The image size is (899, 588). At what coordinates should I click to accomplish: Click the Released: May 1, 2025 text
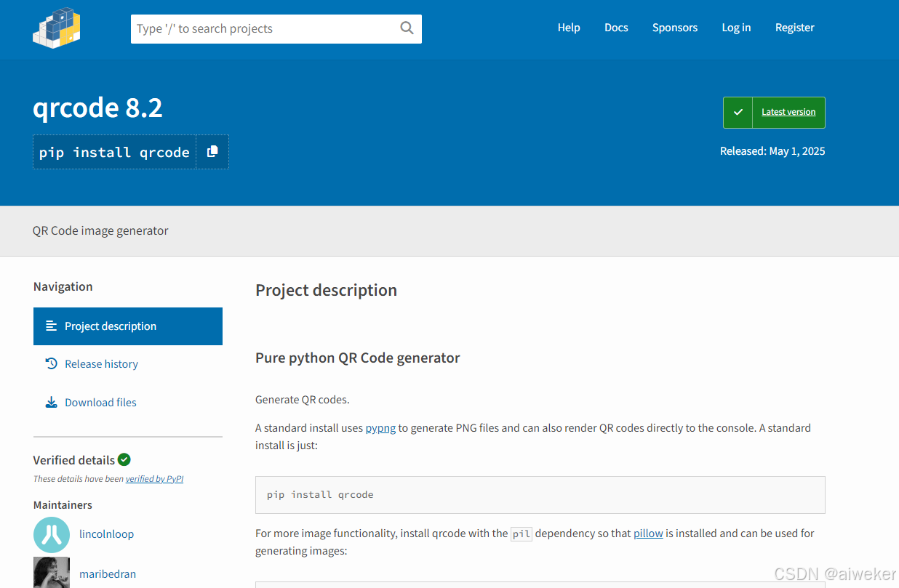pyautogui.click(x=772, y=151)
